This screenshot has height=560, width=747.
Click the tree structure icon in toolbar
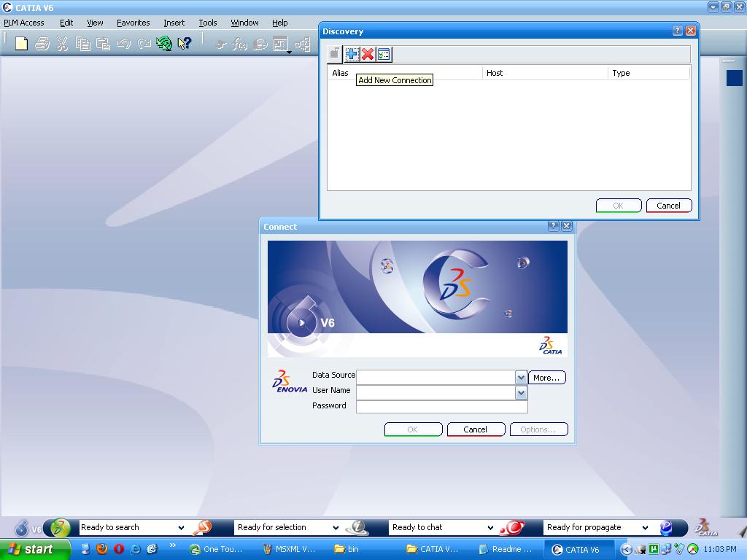click(303, 44)
